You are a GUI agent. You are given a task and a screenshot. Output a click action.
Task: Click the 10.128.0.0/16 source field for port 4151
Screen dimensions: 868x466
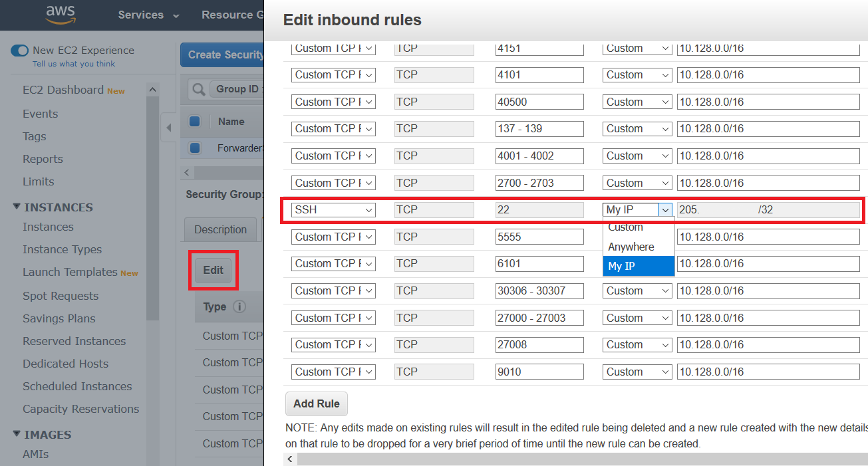768,48
